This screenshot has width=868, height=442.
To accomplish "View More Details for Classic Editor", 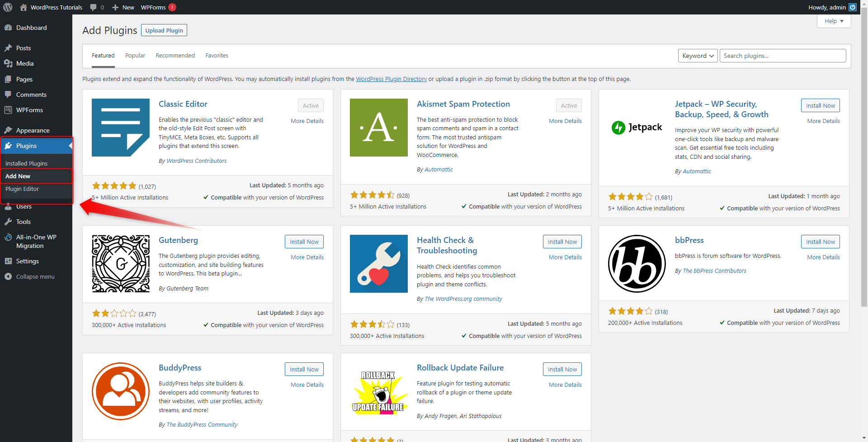I will coord(307,121).
